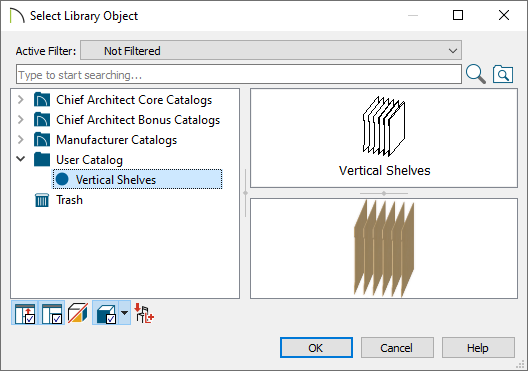
Task: Expand the Chief Architect Bonus Catalogs node
Action: [21, 120]
